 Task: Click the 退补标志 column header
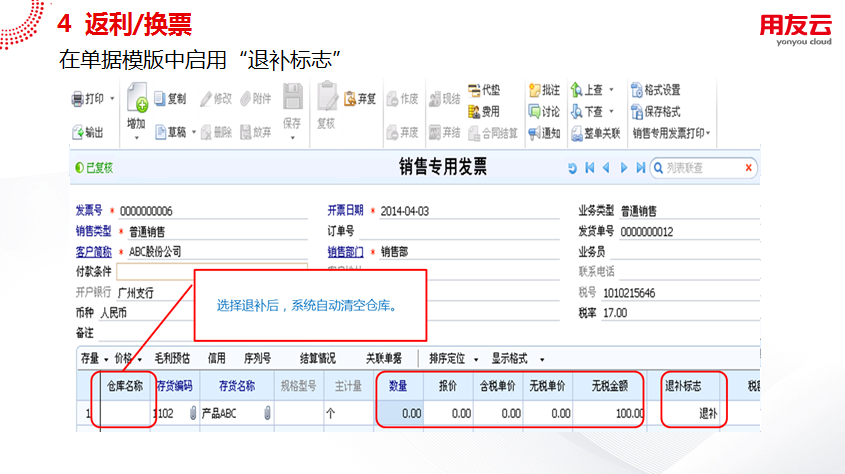pyautogui.click(x=683, y=386)
